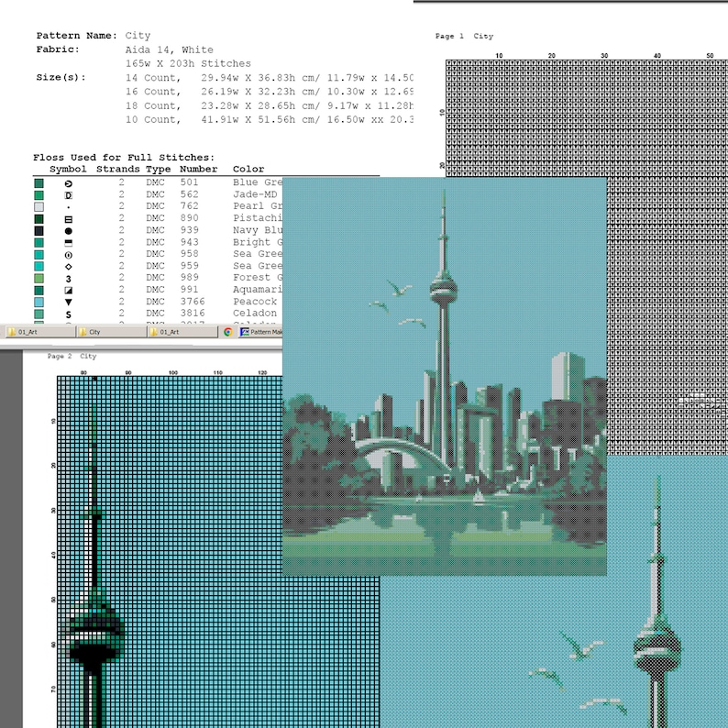The width and height of the screenshot is (728, 728).
Task: Click the diamond symbol for DMC 959
Action: point(68,267)
